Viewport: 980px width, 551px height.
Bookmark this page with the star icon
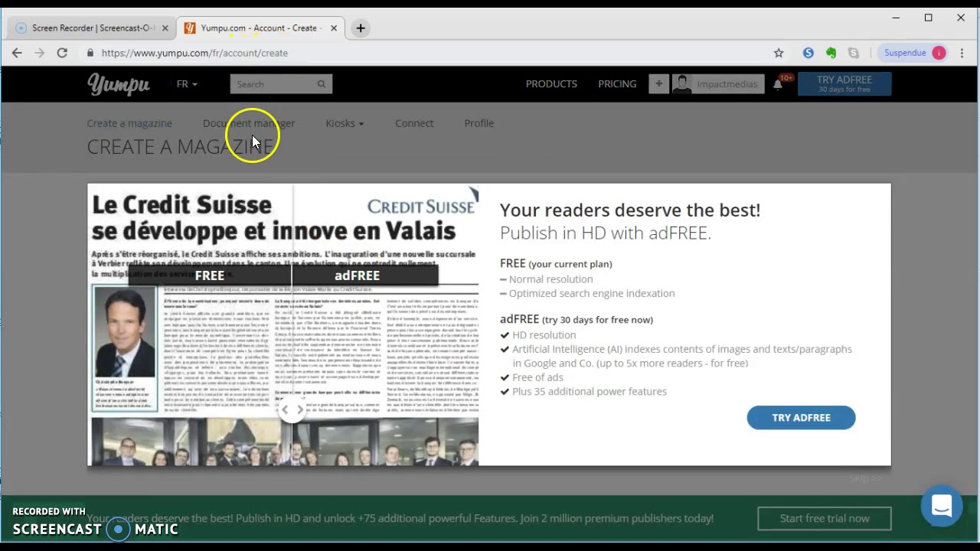point(779,53)
